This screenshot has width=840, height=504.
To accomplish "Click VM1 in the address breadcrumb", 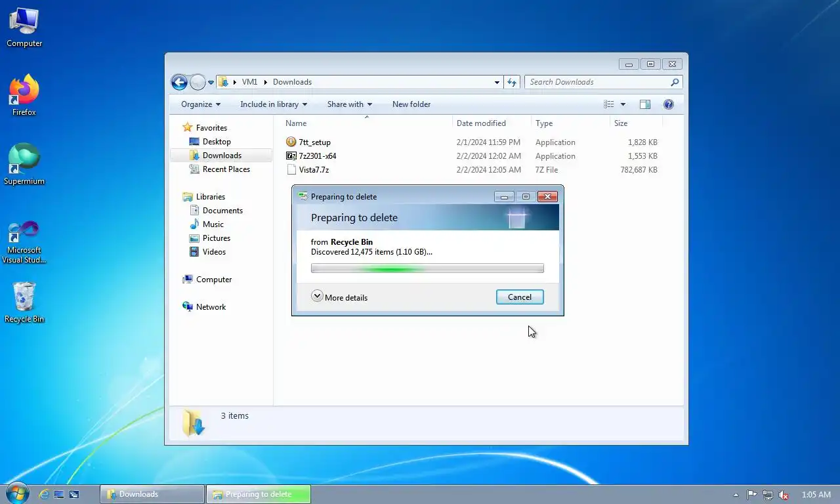I will (249, 82).
